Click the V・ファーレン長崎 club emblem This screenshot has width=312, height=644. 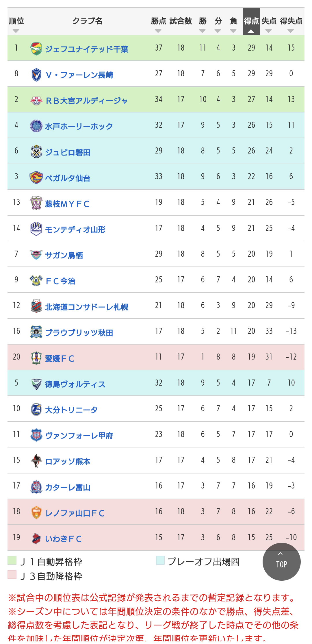click(x=36, y=75)
